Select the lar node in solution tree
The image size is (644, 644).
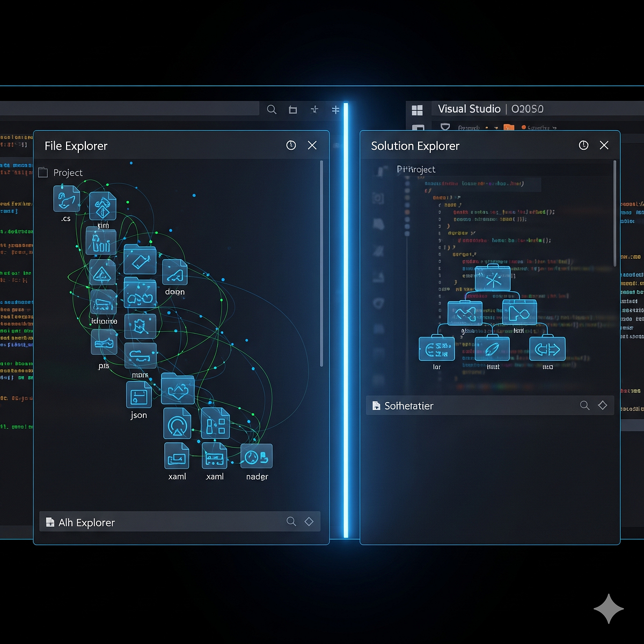pos(436,349)
